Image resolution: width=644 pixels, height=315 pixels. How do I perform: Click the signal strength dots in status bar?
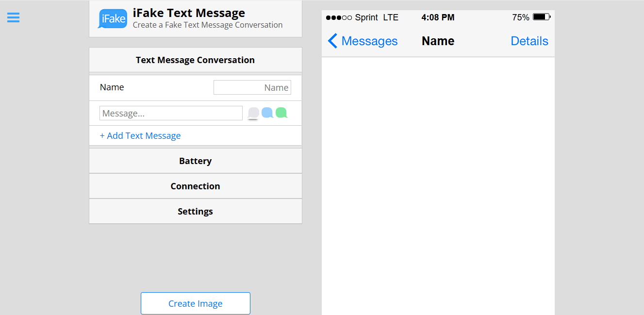[339, 17]
